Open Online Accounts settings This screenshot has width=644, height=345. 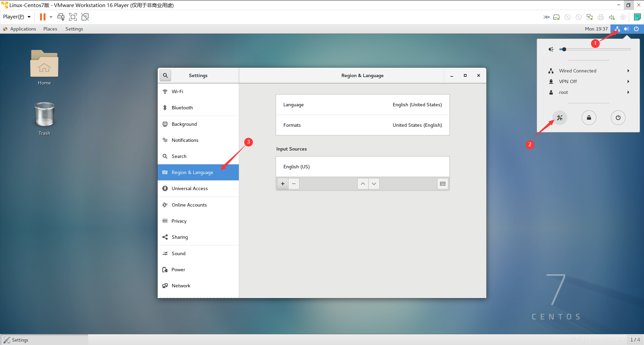198,205
